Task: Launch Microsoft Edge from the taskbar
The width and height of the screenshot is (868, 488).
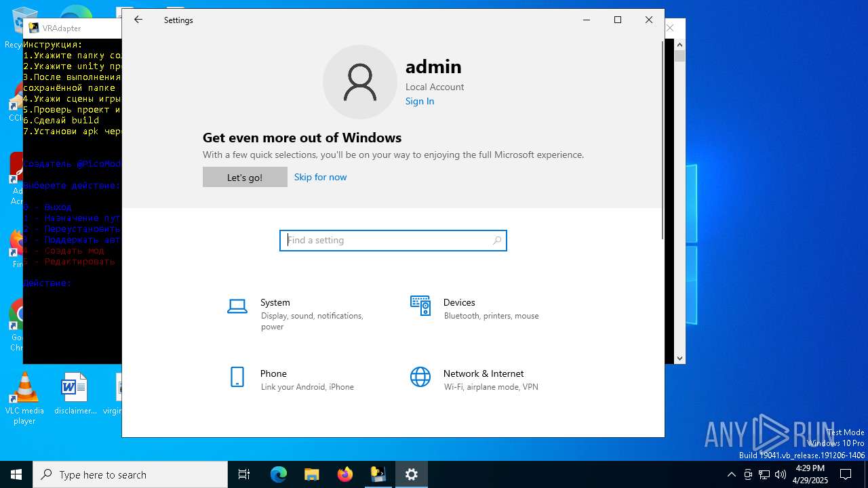Action: tap(279, 474)
